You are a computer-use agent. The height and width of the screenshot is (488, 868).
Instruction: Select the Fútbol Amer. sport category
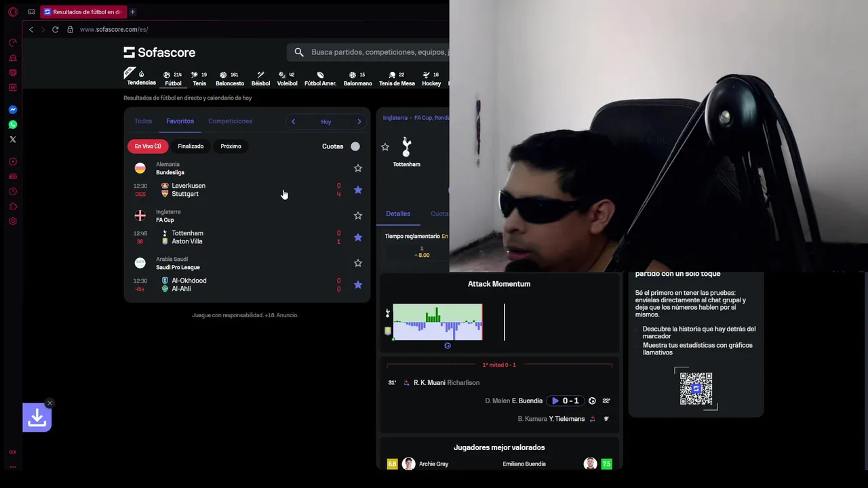coord(320,79)
